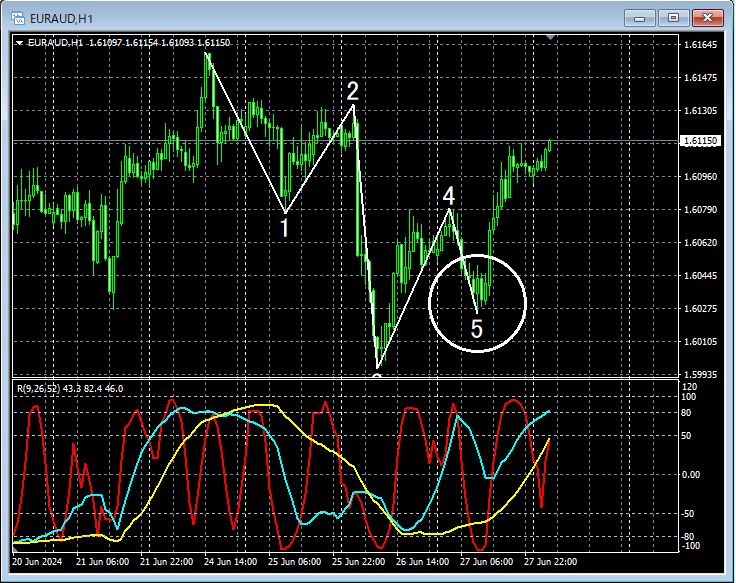Viewport: 736px width, 583px height.
Task: Click the indicator scale value 0.00
Action: [690, 475]
